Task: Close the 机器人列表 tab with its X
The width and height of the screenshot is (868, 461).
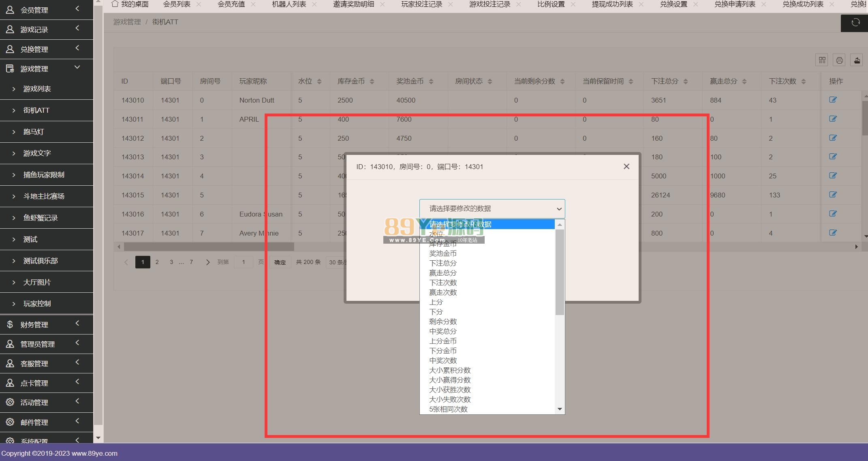Action: [x=314, y=4]
